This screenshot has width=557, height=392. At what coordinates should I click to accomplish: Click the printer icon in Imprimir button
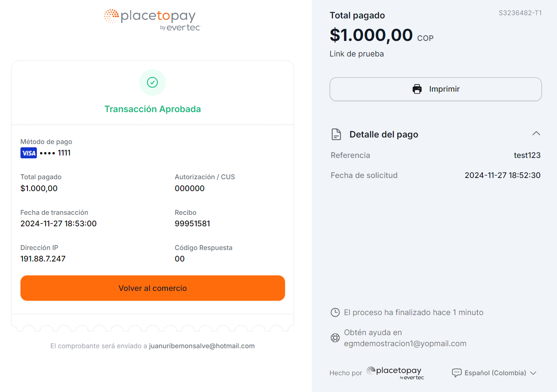pyautogui.click(x=417, y=89)
